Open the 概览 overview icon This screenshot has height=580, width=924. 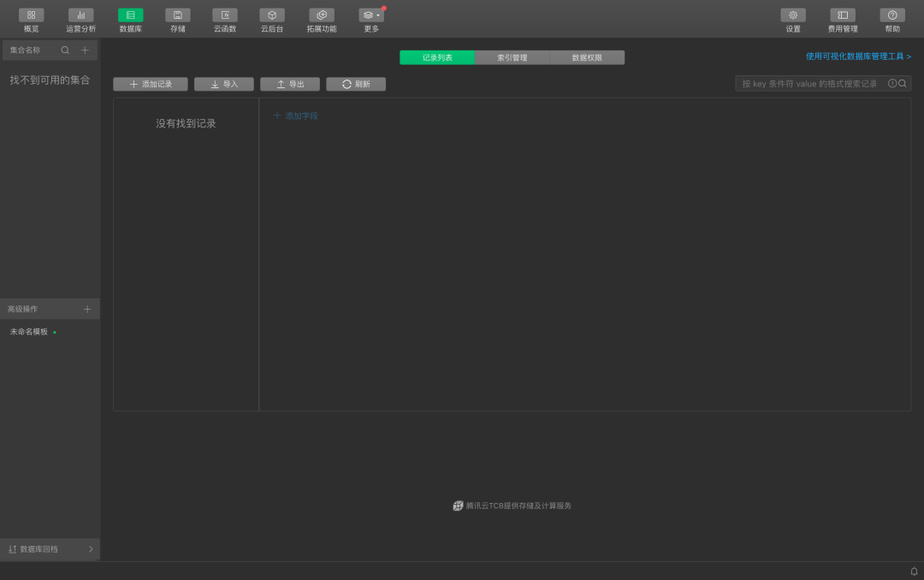coord(32,15)
